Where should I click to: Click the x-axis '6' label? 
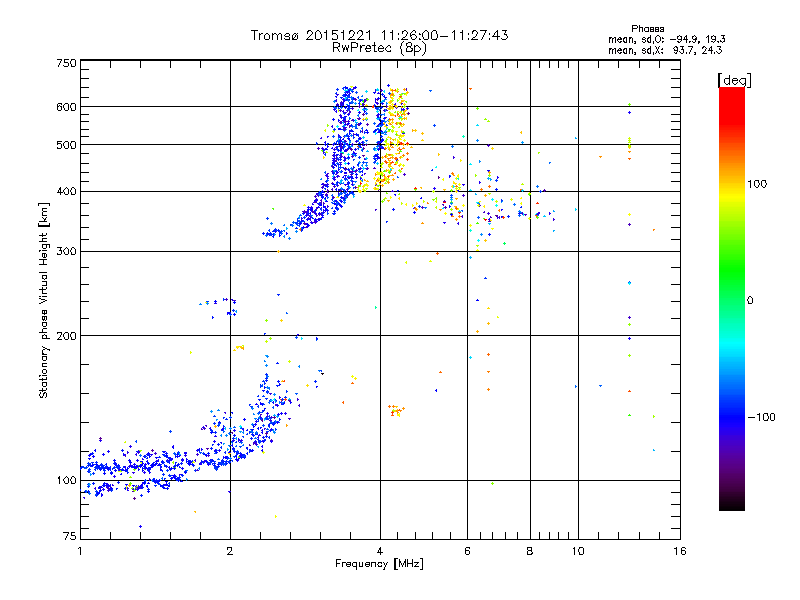click(x=467, y=551)
